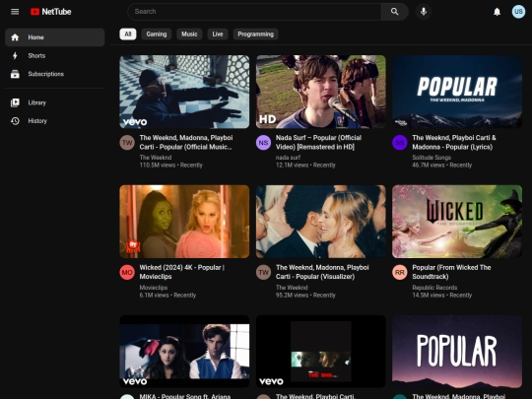This screenshot has height=399, width=532.
Task: Click the search magnifier button
Action: (395, 12)
